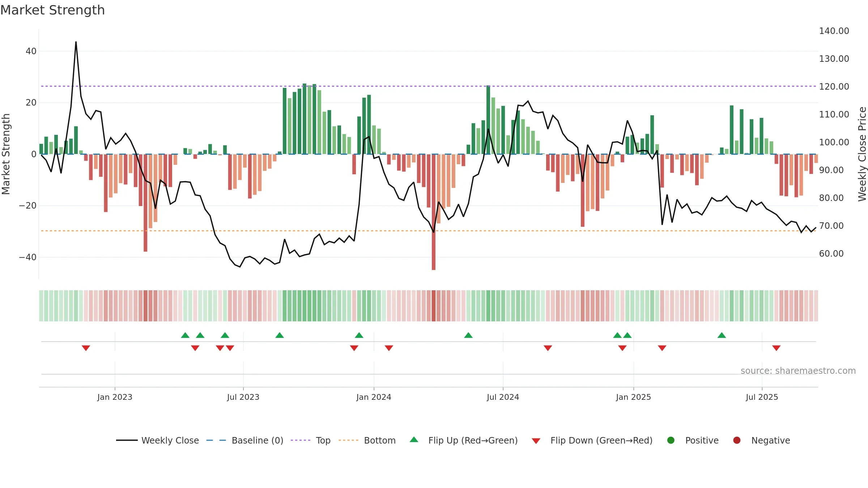Click the Jan 2025 date label

(633, 397)
